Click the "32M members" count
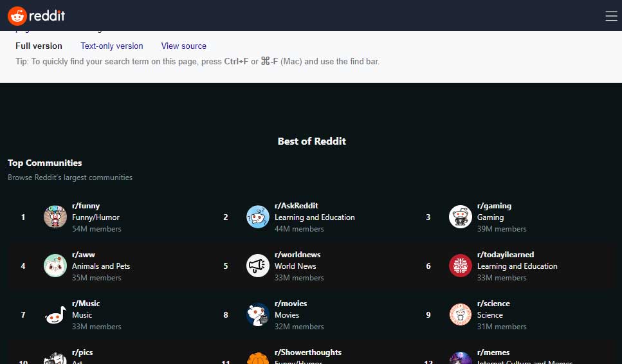 [299, 326]
